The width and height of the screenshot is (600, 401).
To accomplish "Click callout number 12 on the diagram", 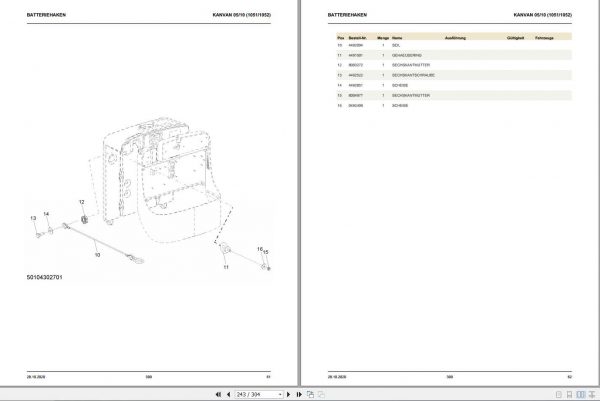I will [x=82, y=202].
